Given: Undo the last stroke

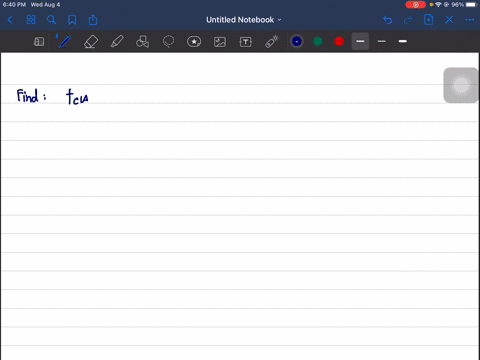Looking at the screenshot, I should point(387,20).
